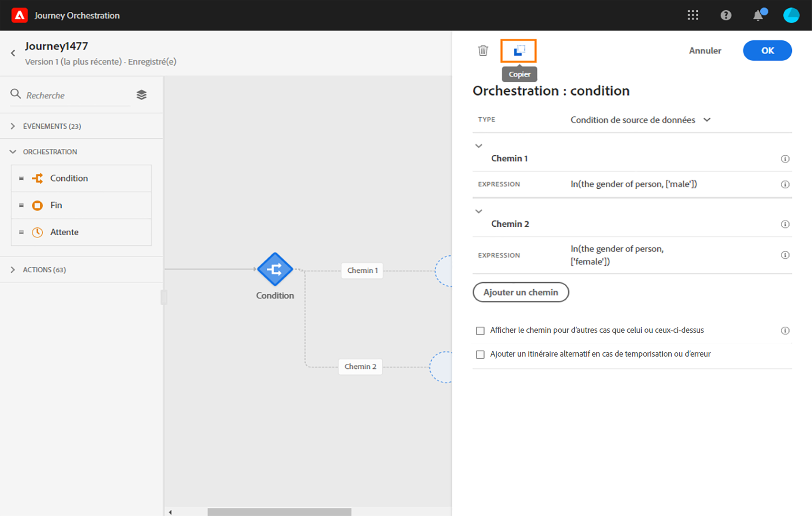Click the Ajouter un chemin button
The height and width of the screenshot is (516, 812).
pos(521,292)
